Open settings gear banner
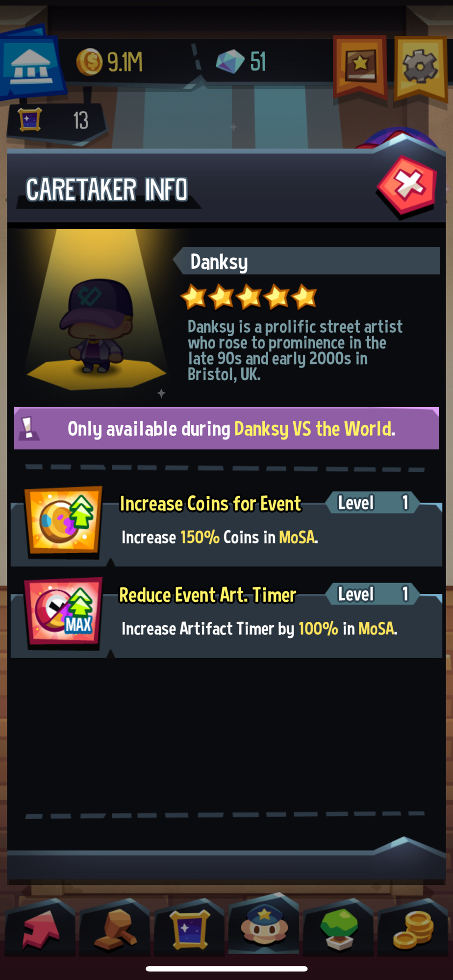This screenshot has height=980, width=453. click(420, 67)
